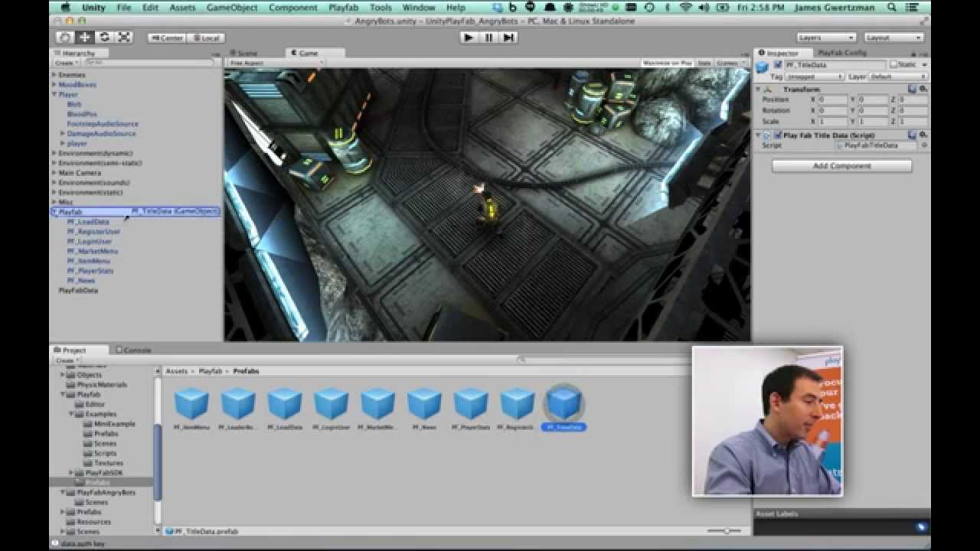The image size is (980, 551).
Task: Open the GameObject menu
Action: point(230,7)
